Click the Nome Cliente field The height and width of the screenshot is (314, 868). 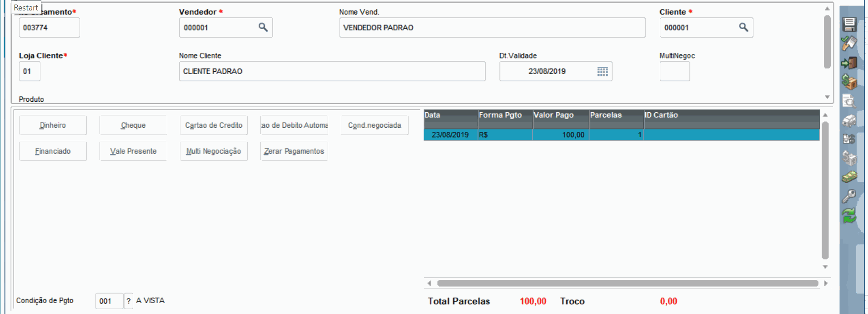click(x=332, y=71)
